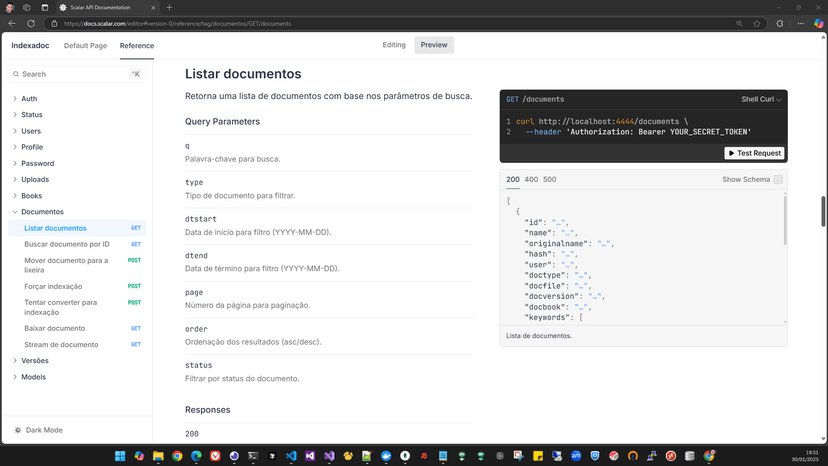This screenshot has width=828, height=466.
Task: Open the vertical tabs icon in the title bar
Action: [x=45, y=7]
